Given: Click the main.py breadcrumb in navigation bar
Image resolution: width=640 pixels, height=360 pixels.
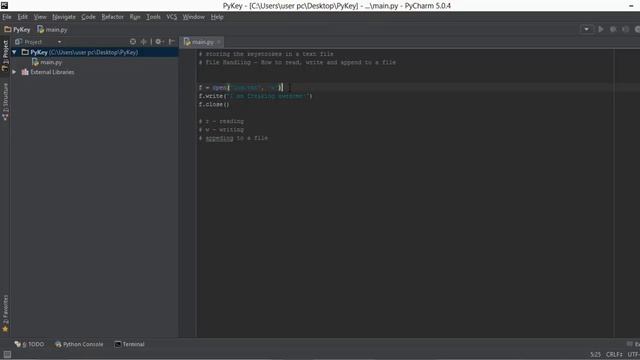Looking at the screenshot, I should point(52,29).
